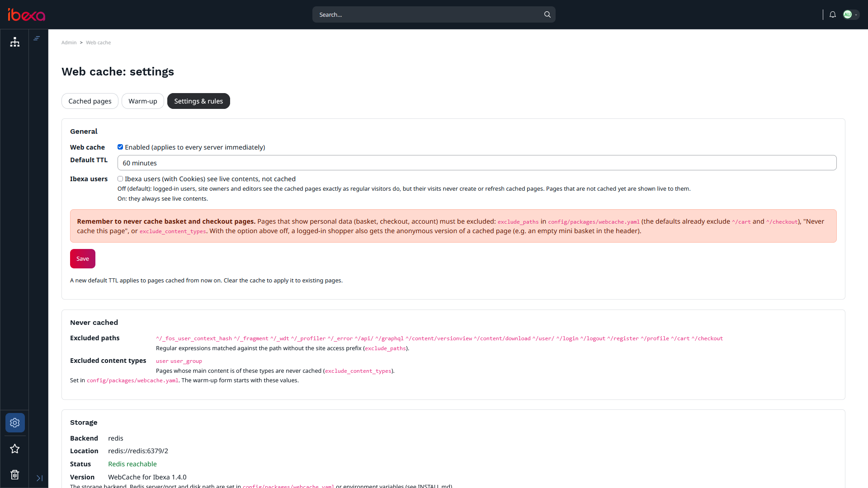Click the ^/graphql excluded path

[x=389, y=338]
